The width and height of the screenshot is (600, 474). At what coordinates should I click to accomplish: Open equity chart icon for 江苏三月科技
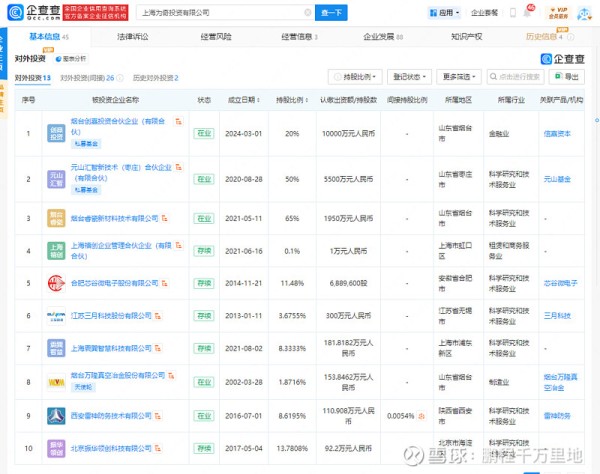click(x=158, y=316)
